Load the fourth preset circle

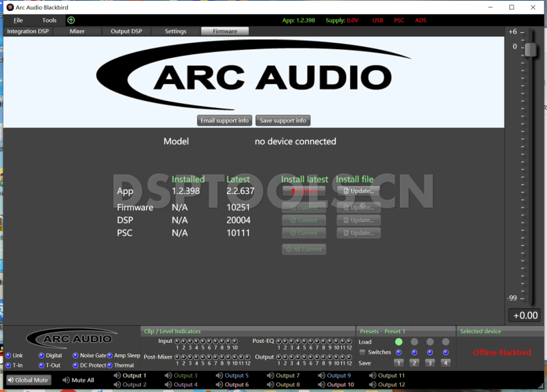point(446,342)
